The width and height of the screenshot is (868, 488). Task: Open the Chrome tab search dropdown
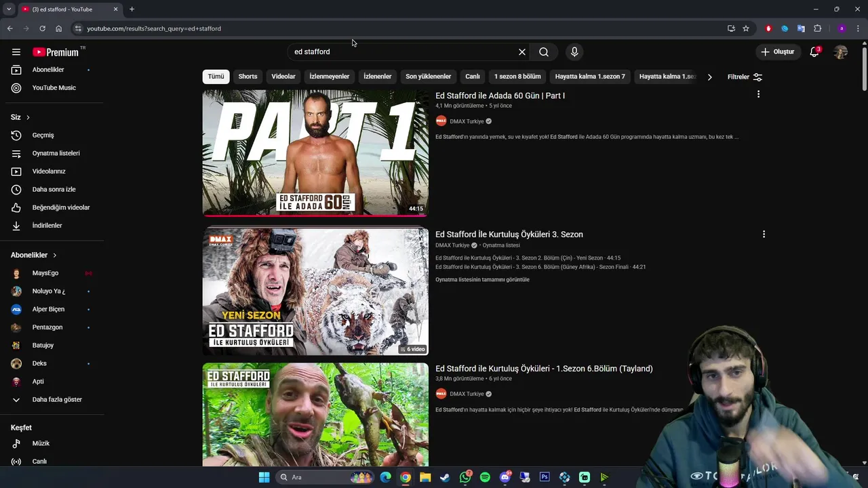point(9,9)
